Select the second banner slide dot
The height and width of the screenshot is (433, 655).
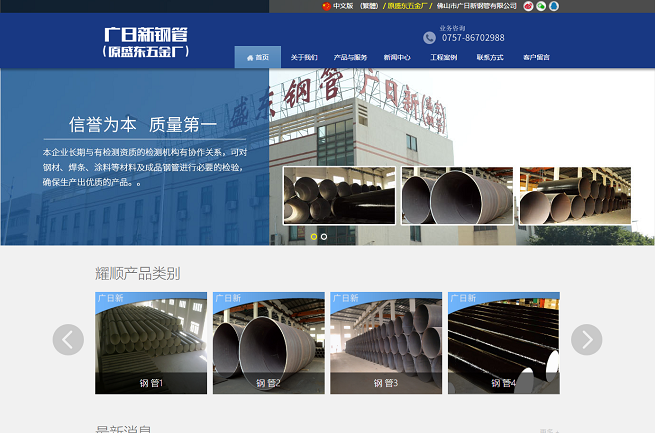point(324,237)
